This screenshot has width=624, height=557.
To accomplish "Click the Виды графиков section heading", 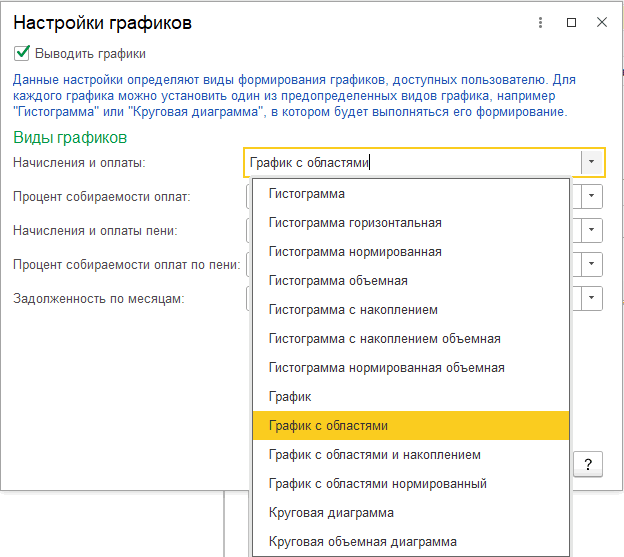I will pos(70,138).
